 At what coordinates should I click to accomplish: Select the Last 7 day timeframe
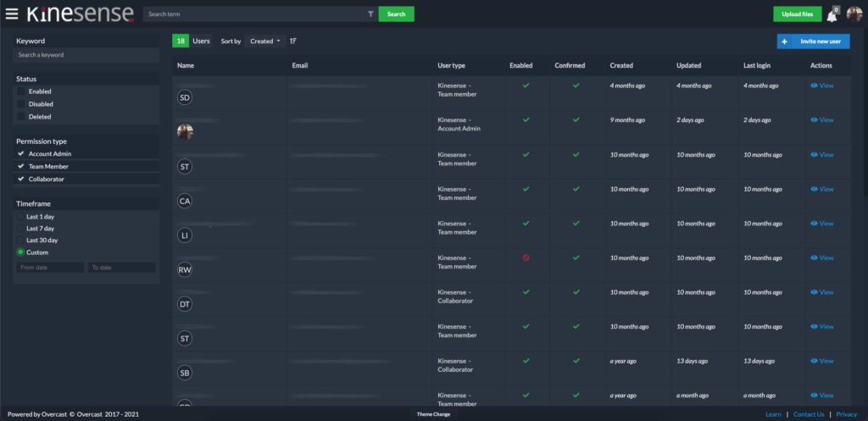pyautogui.click(x=21, y=229)
